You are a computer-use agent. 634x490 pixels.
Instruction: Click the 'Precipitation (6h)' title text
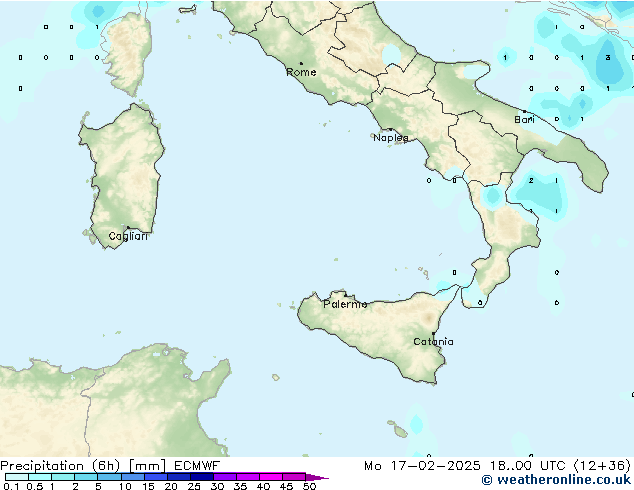pos(60,466)
